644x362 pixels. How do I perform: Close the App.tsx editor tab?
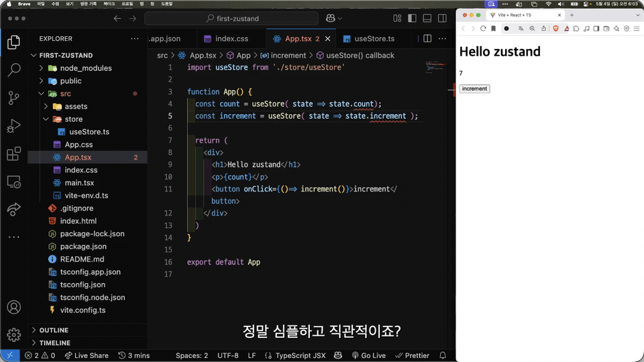[328, 39]
